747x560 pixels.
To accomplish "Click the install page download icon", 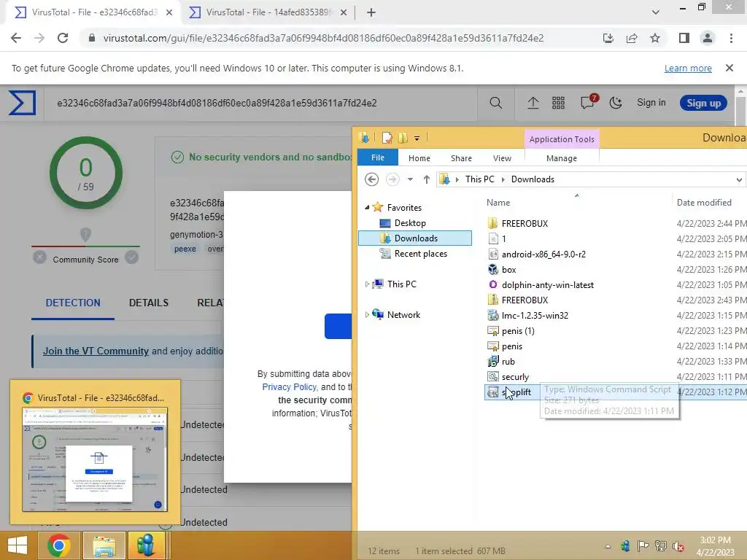I will pyautogui.click(x=608, y=38).
